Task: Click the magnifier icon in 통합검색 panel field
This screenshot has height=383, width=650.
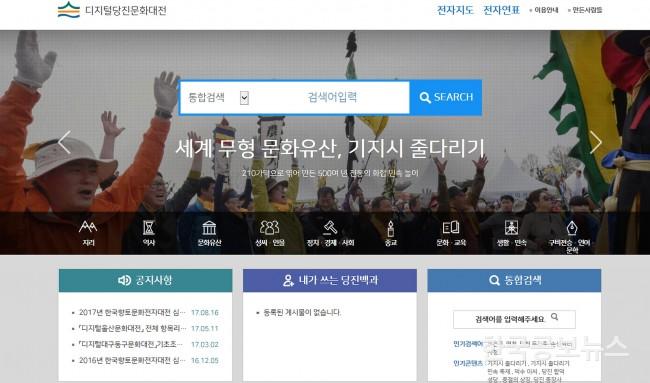Action: pyautogui.click(x=555, y=317)
